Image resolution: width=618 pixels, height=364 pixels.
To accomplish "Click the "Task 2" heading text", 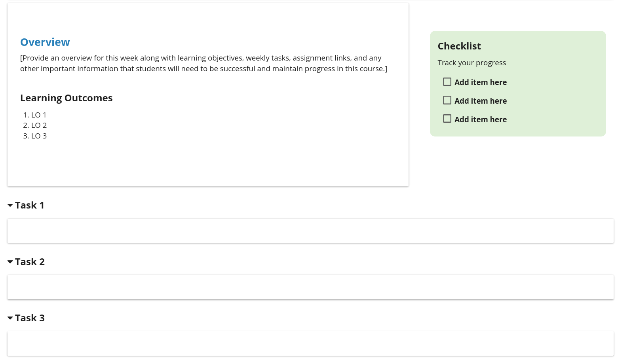I will (x=30, y=262).
